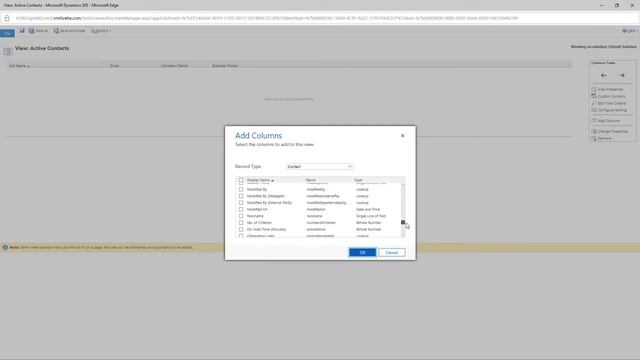Viewport: 640px width, 360px height.
Task: Click Add Columns in Common Tasks
Action: tap(606, 121)
